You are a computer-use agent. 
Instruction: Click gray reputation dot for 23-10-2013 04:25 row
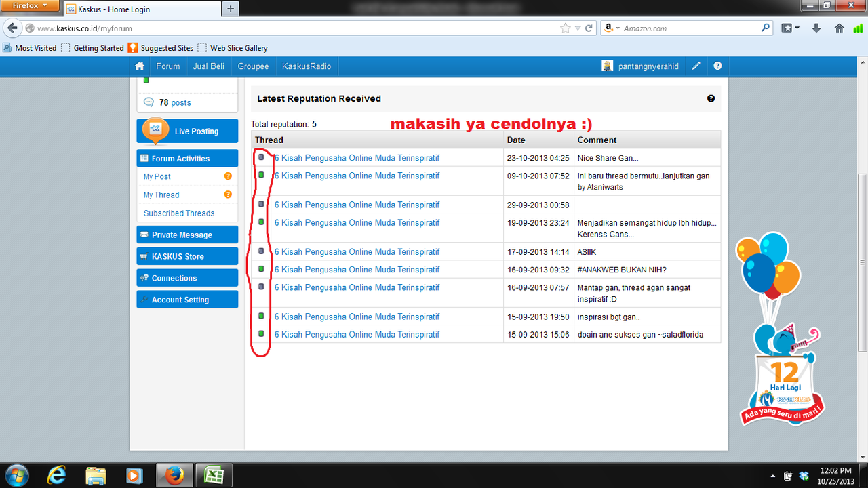[261, 157]
